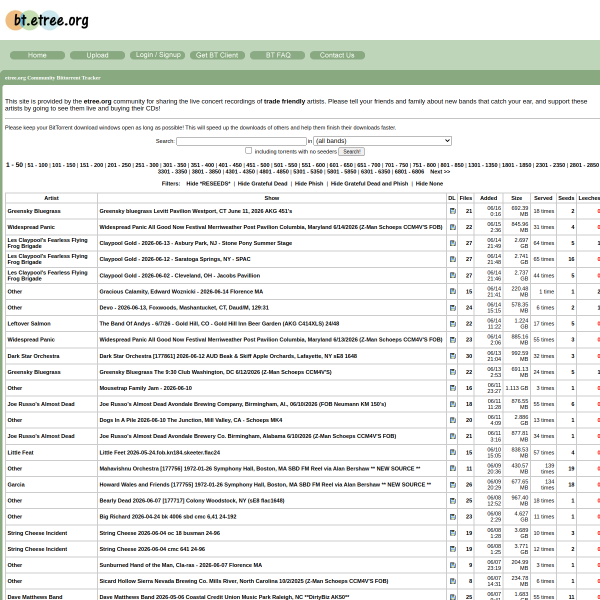This screenshot has height=600, width=600.
Task: Download the Greensky Bluegrass 9:30 Club torrent icon
Action: [453, 372]
